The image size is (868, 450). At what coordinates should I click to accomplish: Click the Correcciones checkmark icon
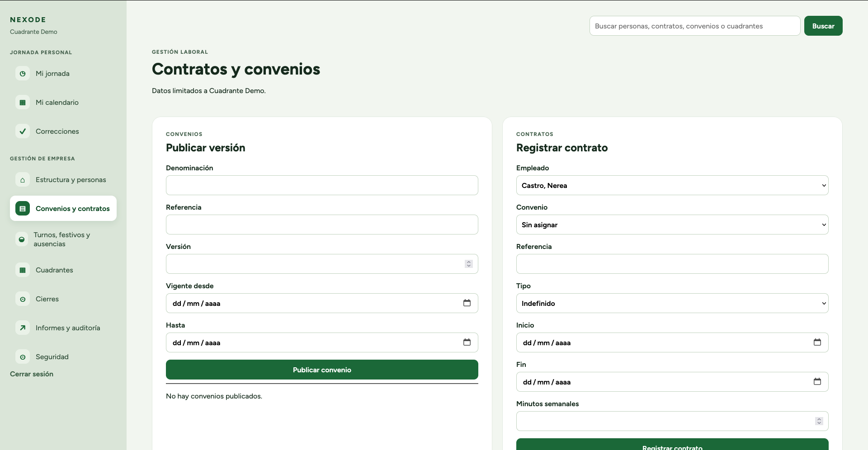click(23, 131)
